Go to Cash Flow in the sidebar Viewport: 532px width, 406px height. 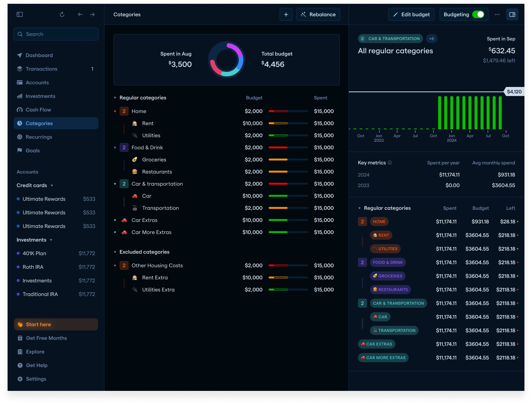pos(38,110)
